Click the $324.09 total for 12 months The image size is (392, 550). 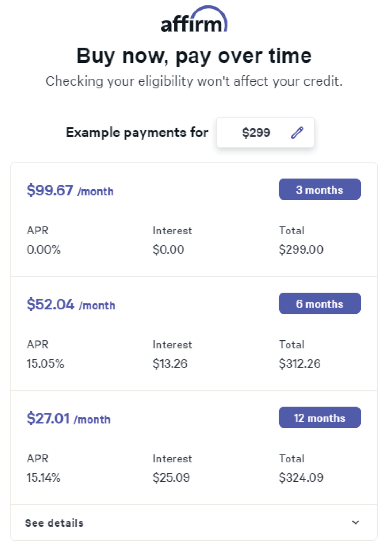[302, 477]
